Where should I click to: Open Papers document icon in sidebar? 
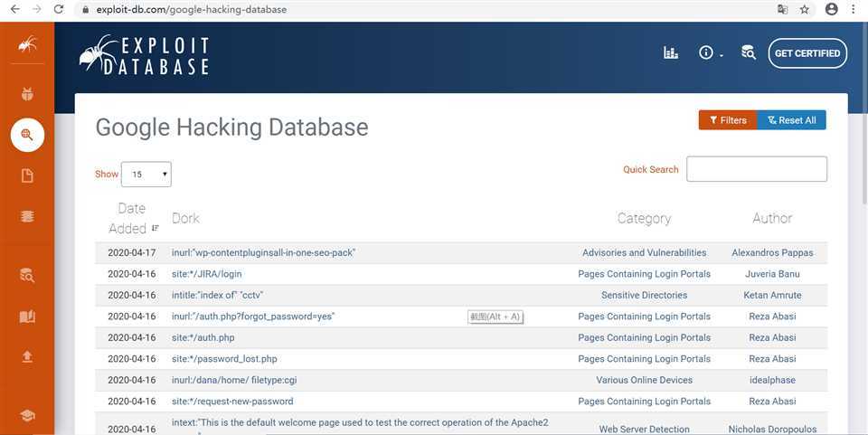point(27,176)
